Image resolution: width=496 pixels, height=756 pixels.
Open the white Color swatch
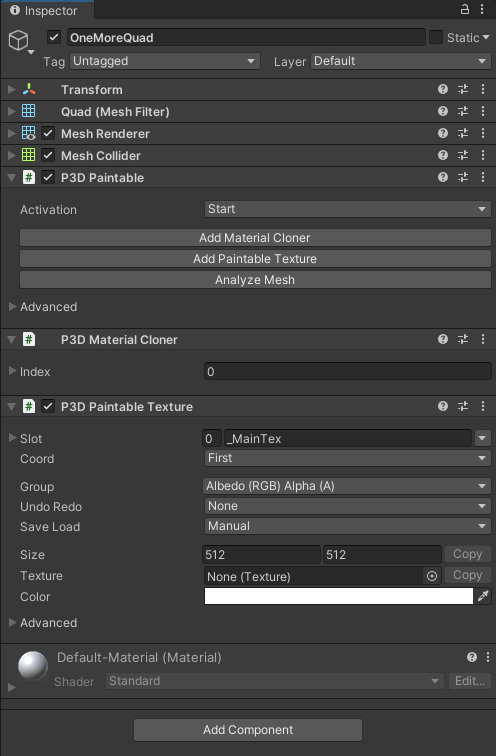(x=339, y=596)
